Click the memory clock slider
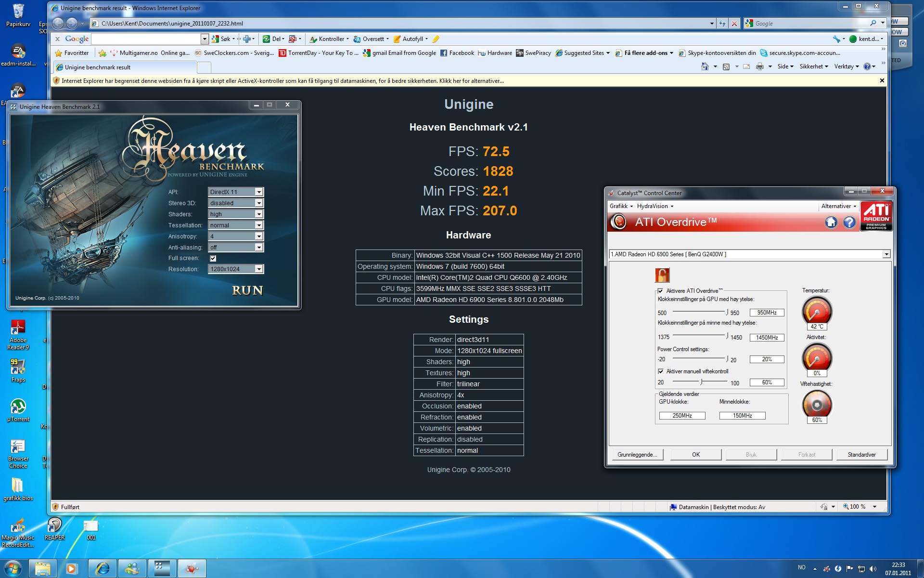 point(700,336)
